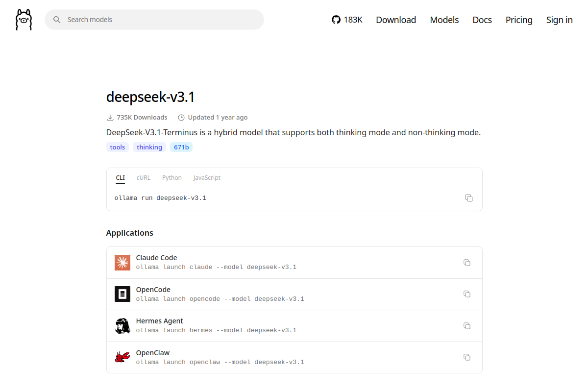Copy the Hermes Agent launch command
Image resolution: width=588 pixels, height=392 pixels.
(x=467, y=326)
